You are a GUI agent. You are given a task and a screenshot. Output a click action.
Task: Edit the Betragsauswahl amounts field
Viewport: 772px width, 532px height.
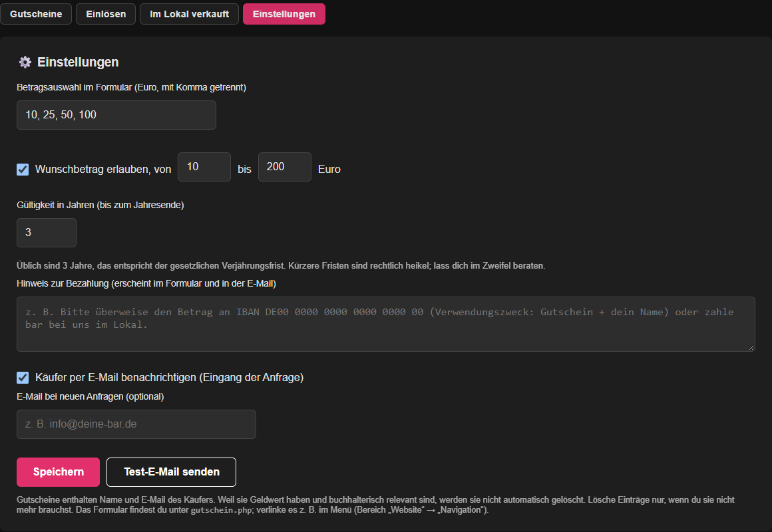pos(116,115)
